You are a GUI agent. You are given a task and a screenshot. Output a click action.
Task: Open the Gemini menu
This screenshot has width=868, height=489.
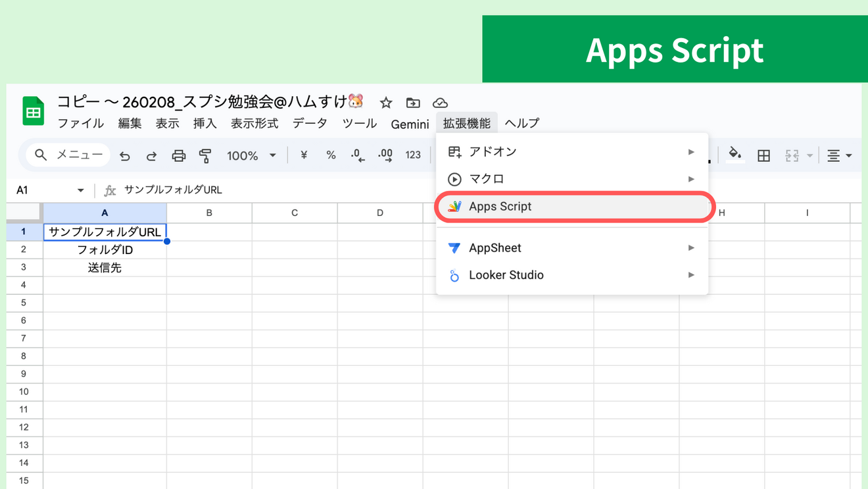[x=410, y=124]
